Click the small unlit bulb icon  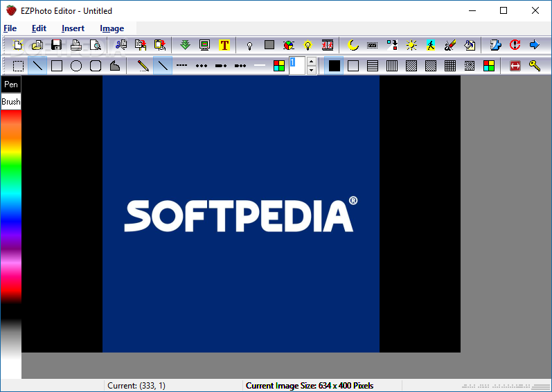(x=249, y=45)
